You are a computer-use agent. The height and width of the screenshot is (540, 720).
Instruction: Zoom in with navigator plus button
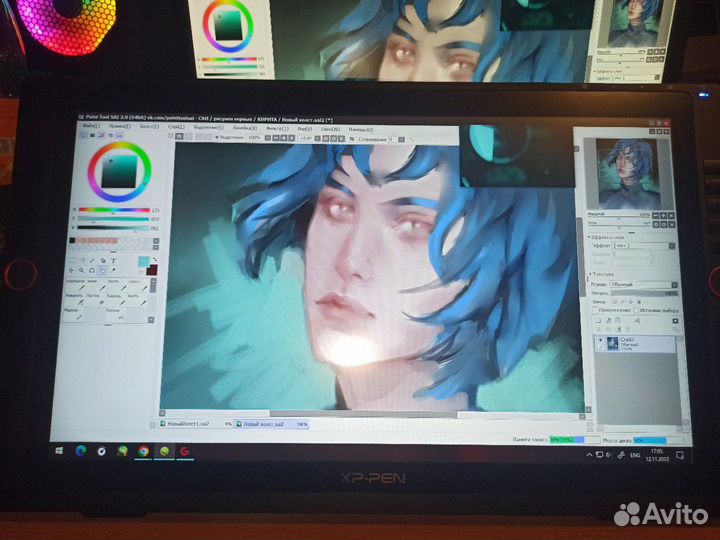[x=664, y=215]
